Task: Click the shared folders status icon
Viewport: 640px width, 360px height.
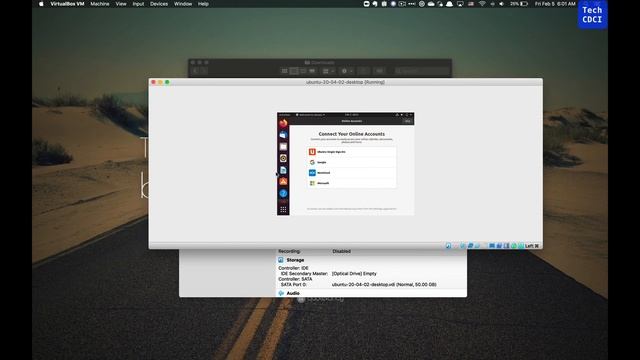Action: point(484,246)
